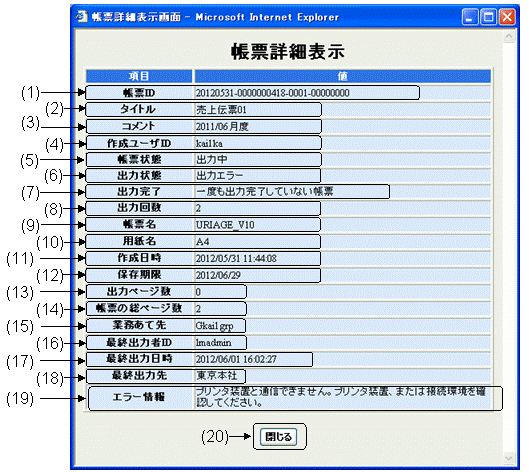Click the 最終出力日時 label cell

pos(139,359)
